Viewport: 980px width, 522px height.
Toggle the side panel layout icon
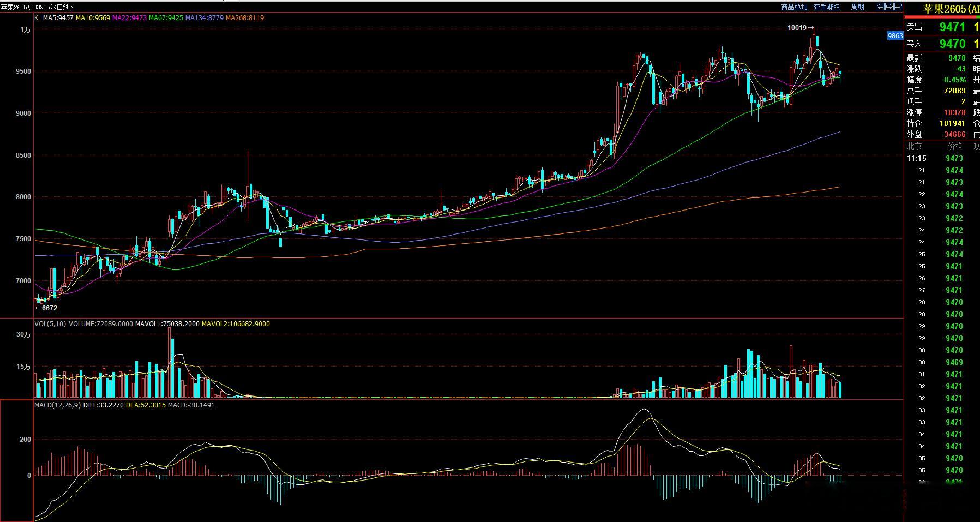(898, 7)
